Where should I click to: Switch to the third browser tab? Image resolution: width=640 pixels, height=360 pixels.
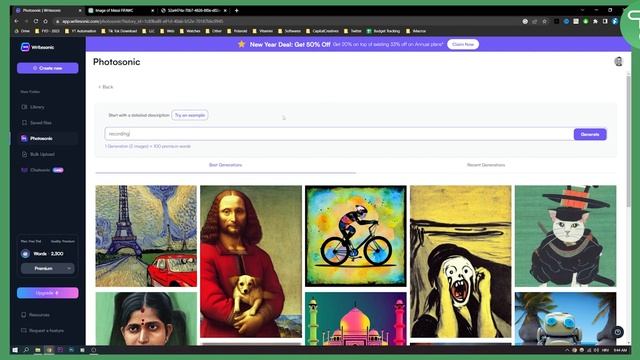tap(193, 10)
